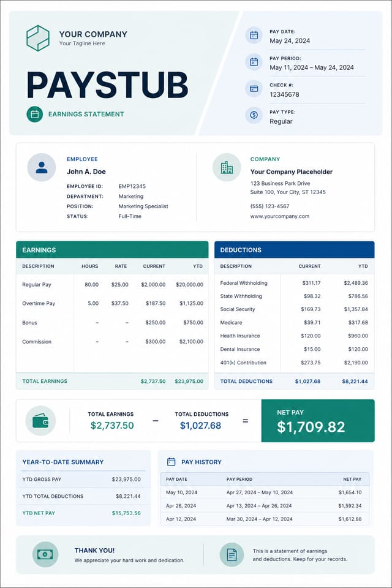Click the Regular Pay rate $25.00
The image size is (392, 588).
click(x=119, y=285)
